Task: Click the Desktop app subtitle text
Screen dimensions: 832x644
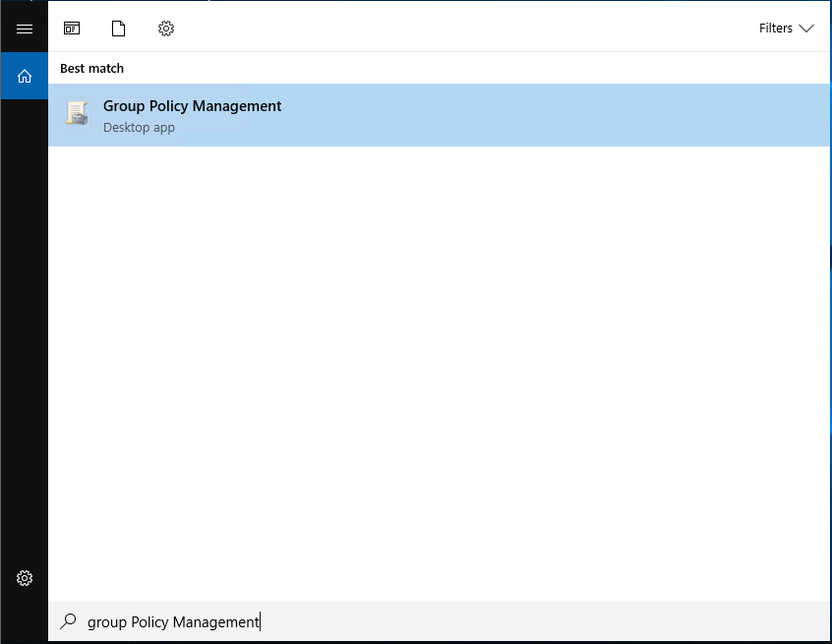Action: (139, 127)
